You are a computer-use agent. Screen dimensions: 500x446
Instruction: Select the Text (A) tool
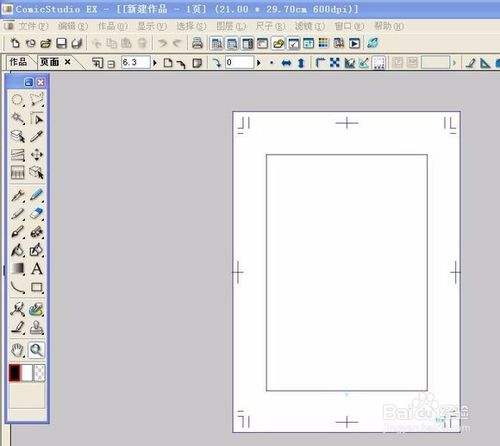click(37, 269)
